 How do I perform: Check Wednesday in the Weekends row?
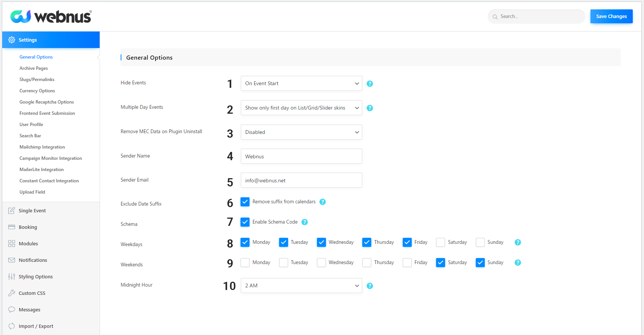click(x=321, y=263)
